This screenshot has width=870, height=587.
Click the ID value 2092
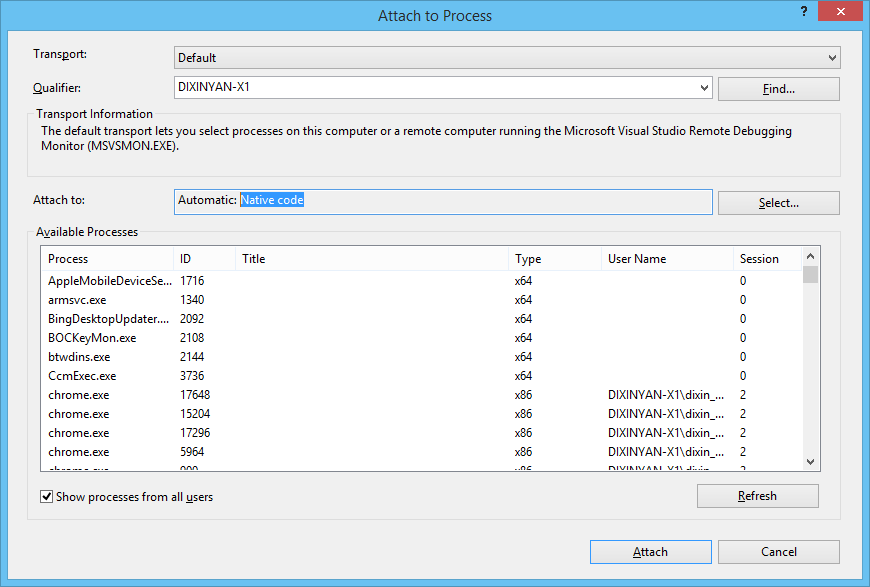192,318
